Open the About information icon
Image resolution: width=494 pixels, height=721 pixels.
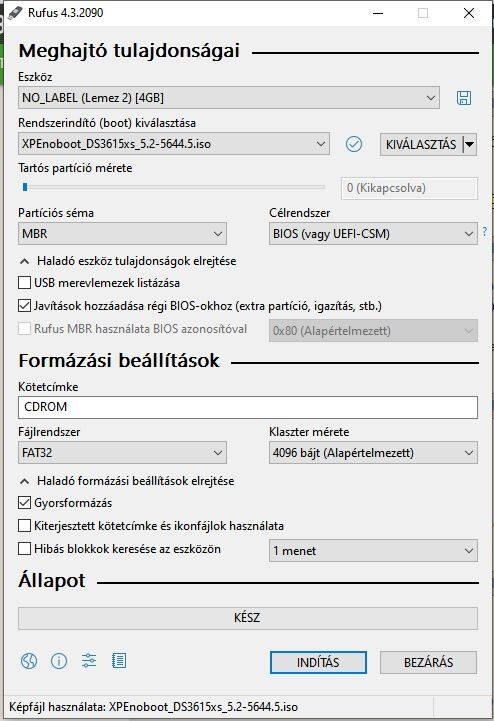[59, 661]
